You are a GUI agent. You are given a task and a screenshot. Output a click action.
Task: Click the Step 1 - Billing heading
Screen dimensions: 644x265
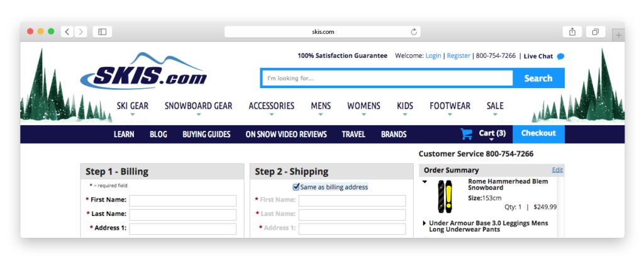pos(117,171)
